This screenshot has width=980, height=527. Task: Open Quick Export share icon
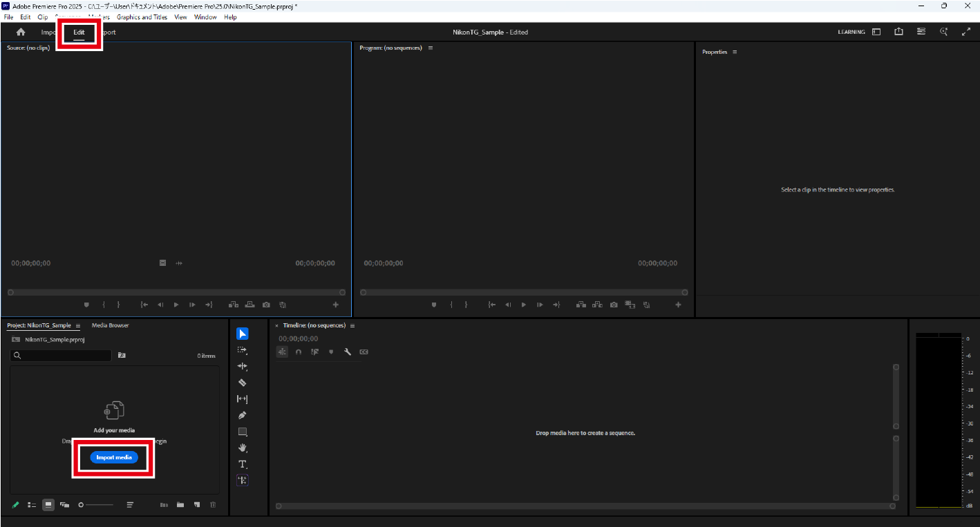point(898,32)
